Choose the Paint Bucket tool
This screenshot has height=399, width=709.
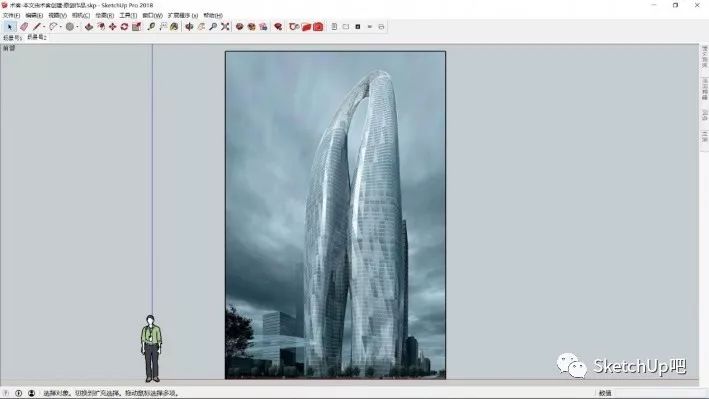(174, 27)
